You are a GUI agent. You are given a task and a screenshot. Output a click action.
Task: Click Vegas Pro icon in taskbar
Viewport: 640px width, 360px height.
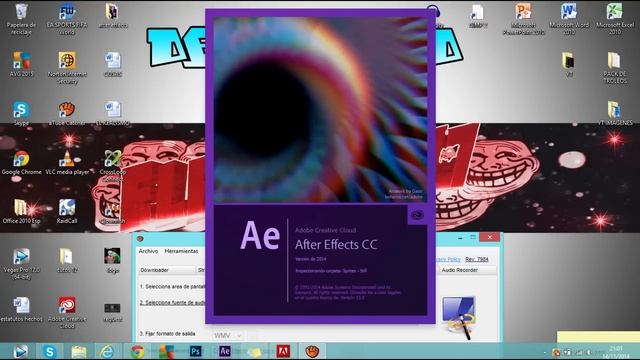pyautogui.click(x=20, y=351)
